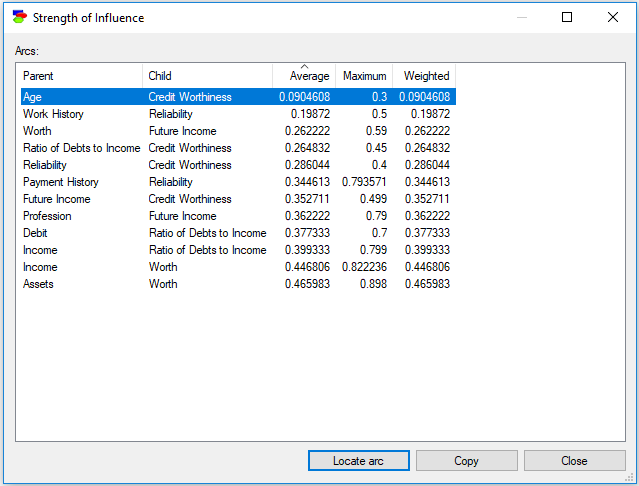Maximize the Strength of Influence window
639x486 pixels.
567,17
